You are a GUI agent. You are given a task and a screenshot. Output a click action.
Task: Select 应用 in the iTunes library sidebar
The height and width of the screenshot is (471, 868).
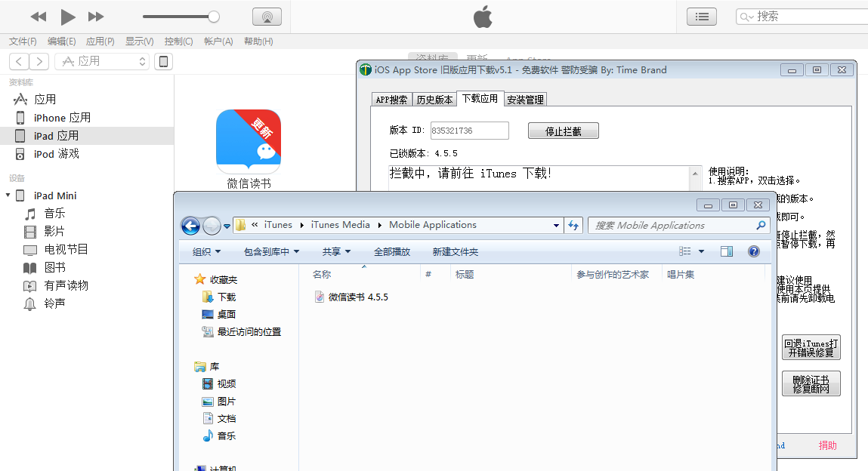(x=45, y=100)
